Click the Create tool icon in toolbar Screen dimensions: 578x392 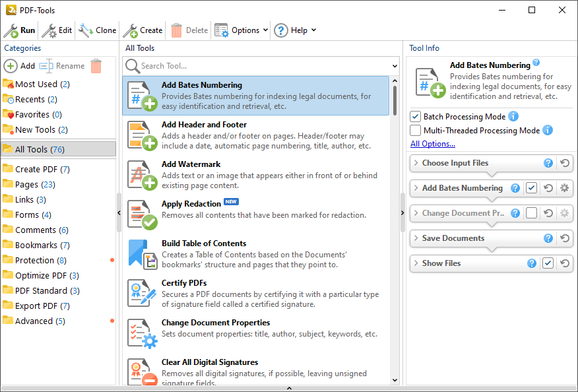click(x=130, y=30)
